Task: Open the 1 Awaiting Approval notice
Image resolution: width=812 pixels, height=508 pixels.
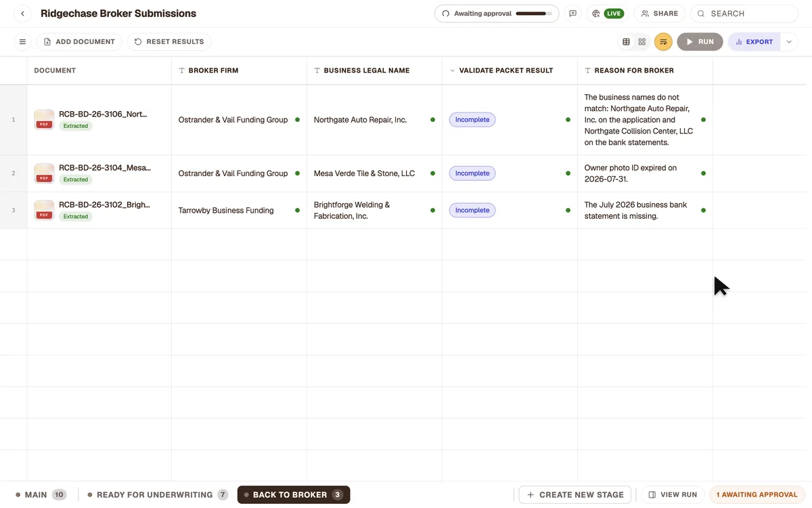Action: [757, 495]
